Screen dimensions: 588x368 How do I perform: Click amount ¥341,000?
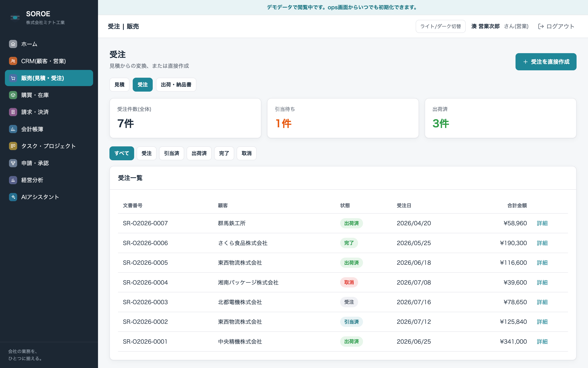[513, 341]
